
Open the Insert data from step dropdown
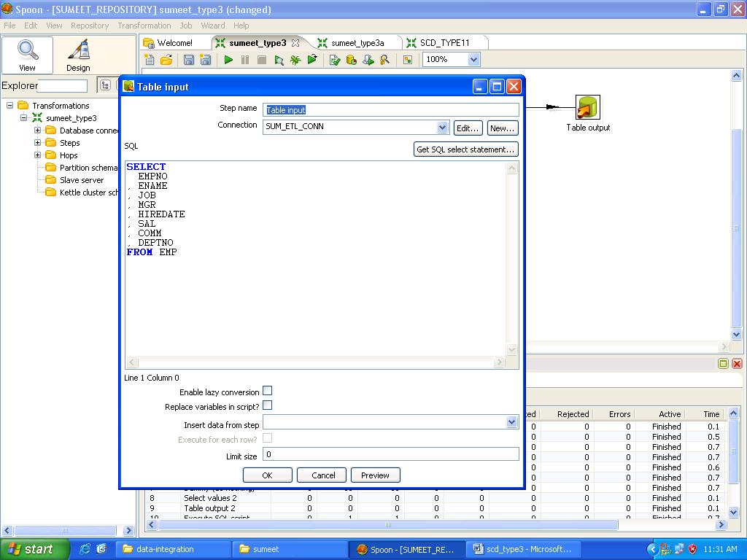tap(513, 421)
